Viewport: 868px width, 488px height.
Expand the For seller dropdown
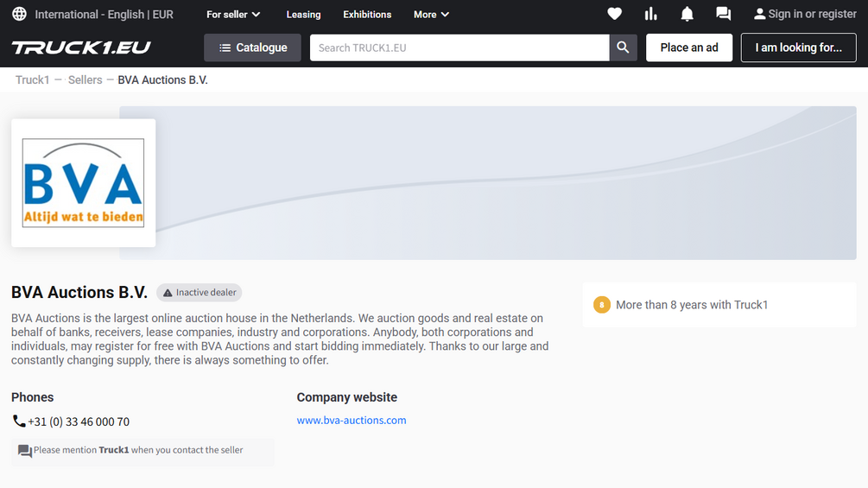pyautogui.click(x=233, y=15)
